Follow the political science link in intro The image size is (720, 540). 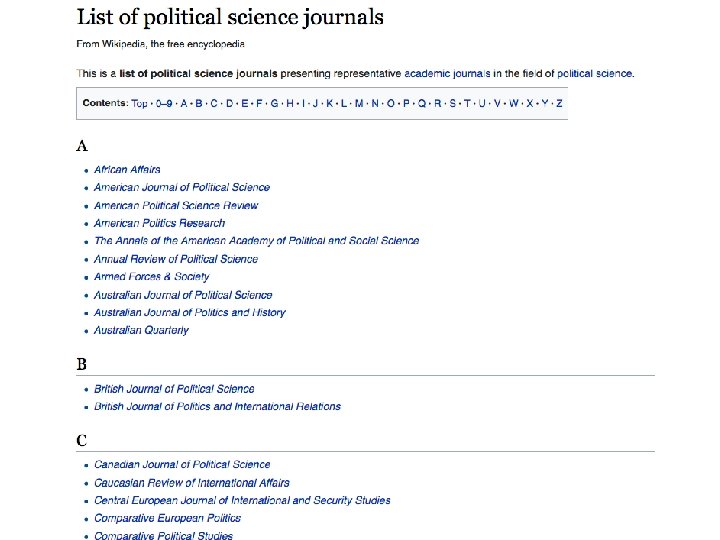pyautogui.click(x=594, y=73)
